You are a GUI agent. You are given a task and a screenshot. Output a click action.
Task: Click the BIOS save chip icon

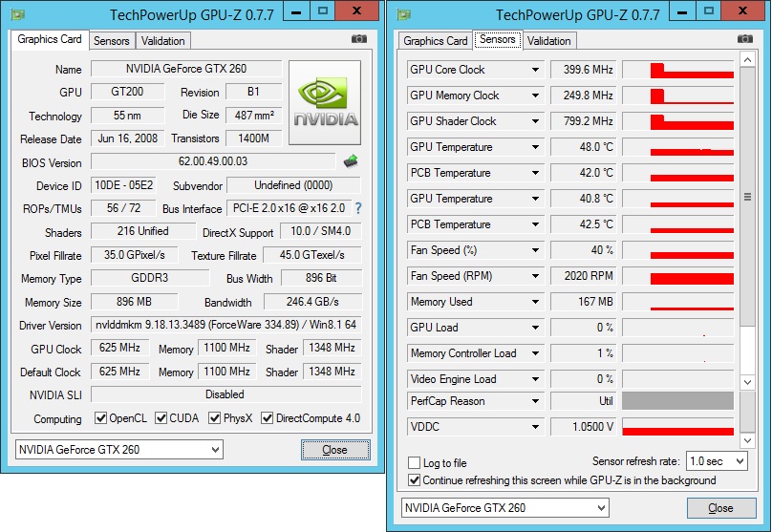(x=351, y=160)
